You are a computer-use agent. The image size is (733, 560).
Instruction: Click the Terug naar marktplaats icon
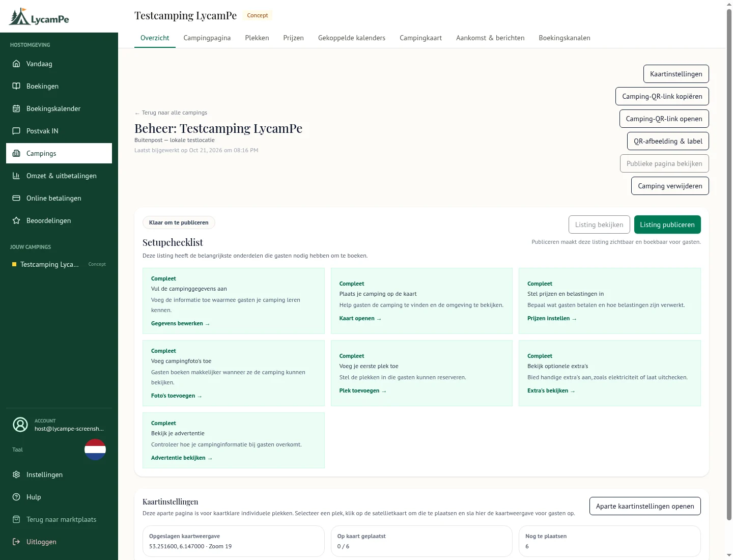click(16, 519)
